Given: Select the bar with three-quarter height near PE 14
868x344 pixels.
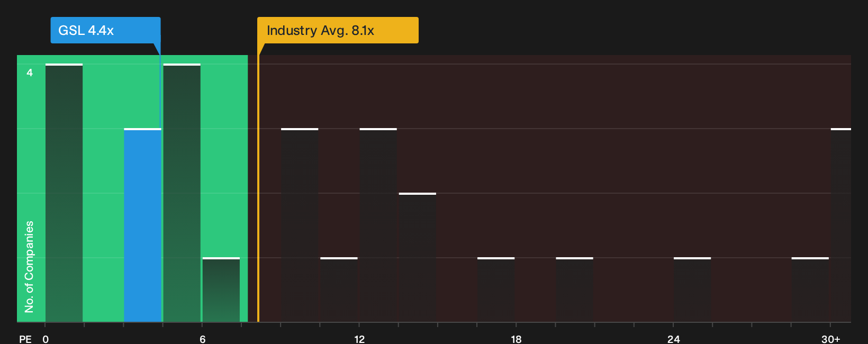Looking at the screenshot, I should pyautogui.click(x=418, y=257).
